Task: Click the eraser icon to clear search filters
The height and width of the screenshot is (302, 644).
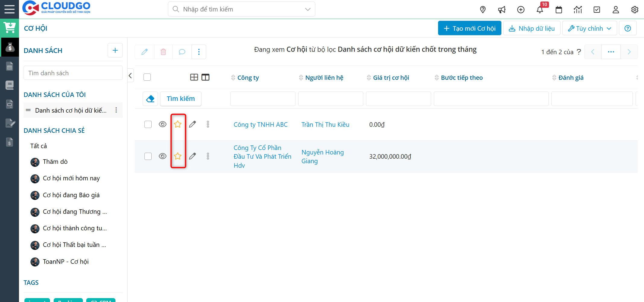Action: (150, 98)
